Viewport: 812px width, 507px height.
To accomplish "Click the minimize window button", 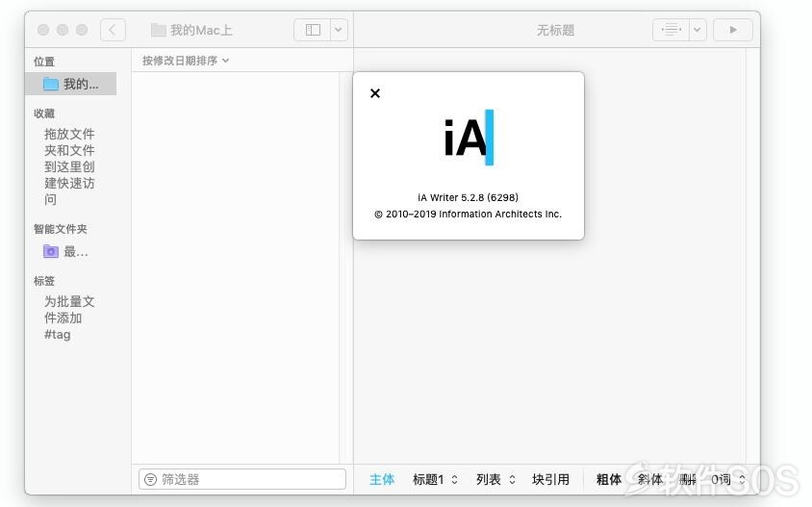I will point(63,30).
